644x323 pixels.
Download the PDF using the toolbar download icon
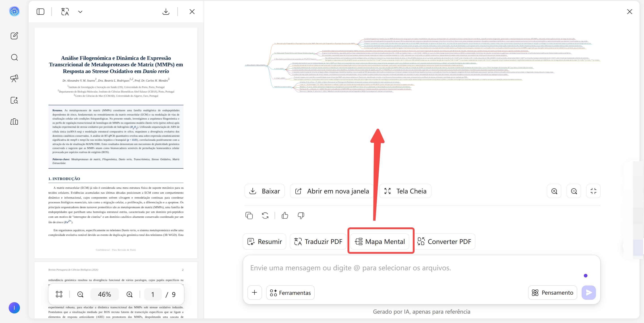166,11
